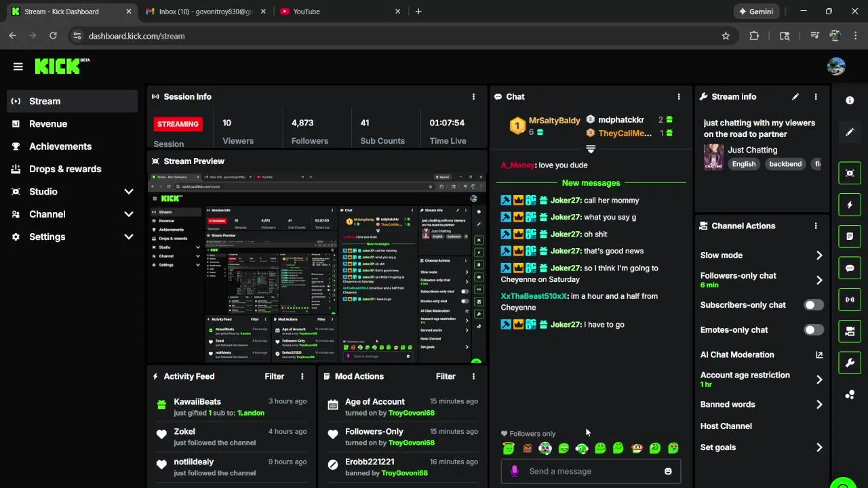Toggle Emotes-only chat switch
The height and width of the screenshot is (488, 868).
(814, 330)
